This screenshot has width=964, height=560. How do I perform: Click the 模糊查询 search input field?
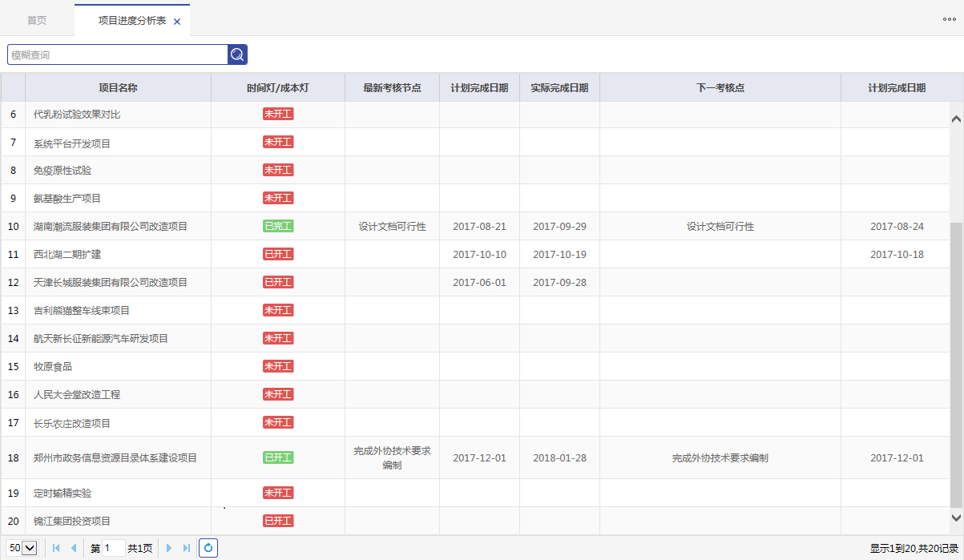tap(118, 54)
